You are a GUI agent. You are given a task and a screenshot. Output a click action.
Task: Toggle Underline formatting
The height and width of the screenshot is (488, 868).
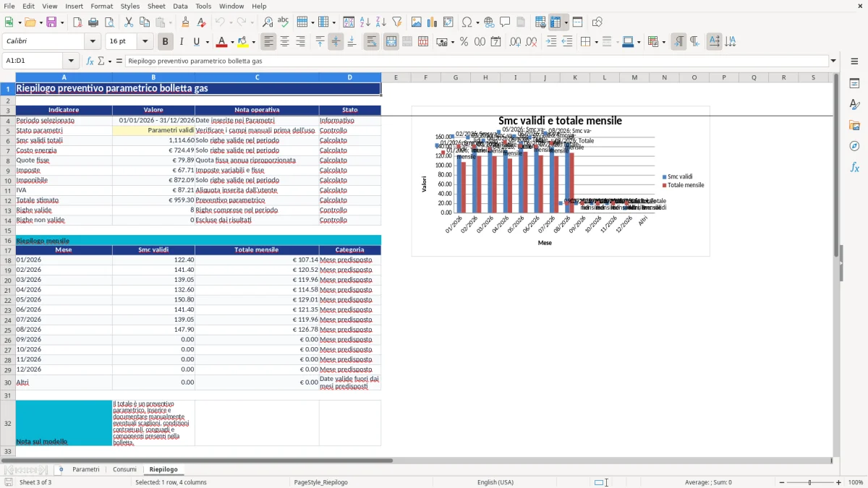click(x=196, y=42)
